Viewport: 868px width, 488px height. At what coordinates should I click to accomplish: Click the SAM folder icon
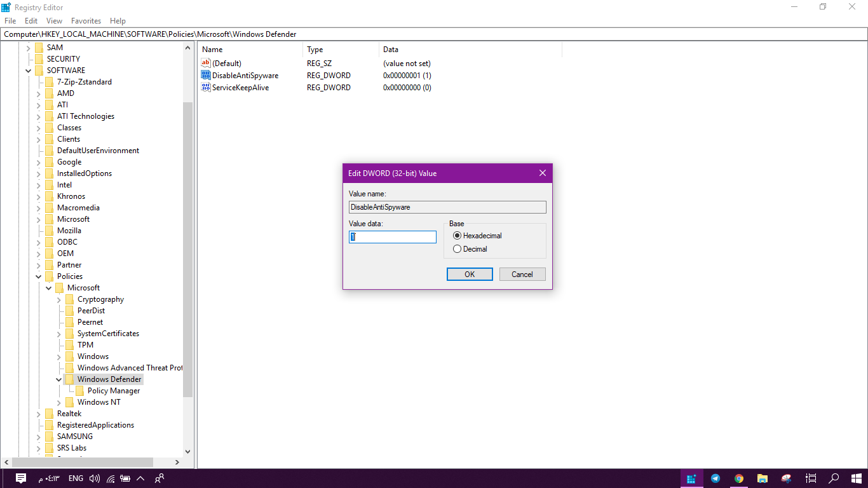39,48
